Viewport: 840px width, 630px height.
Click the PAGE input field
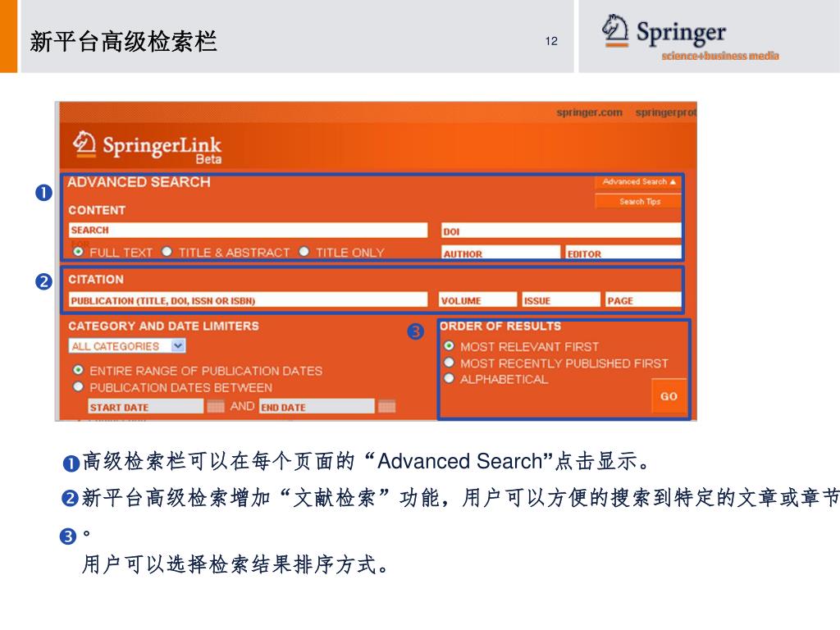pos(643,300)
